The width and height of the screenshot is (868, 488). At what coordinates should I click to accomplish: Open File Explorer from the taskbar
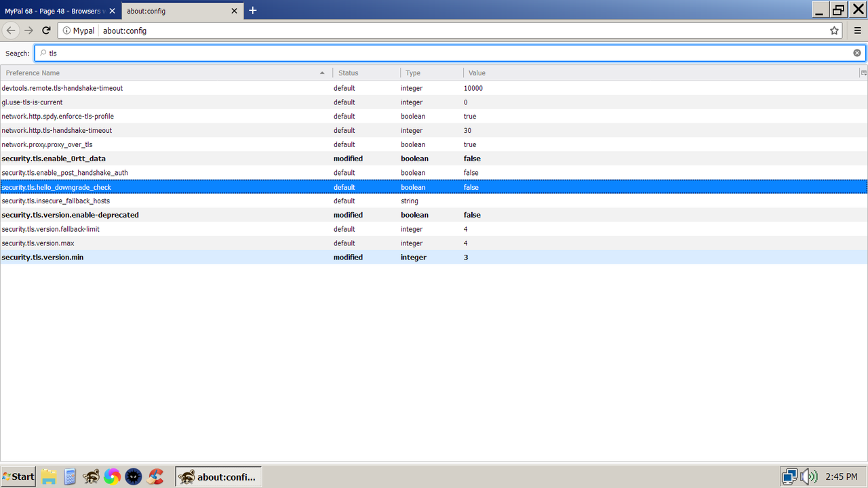[48, 476]
